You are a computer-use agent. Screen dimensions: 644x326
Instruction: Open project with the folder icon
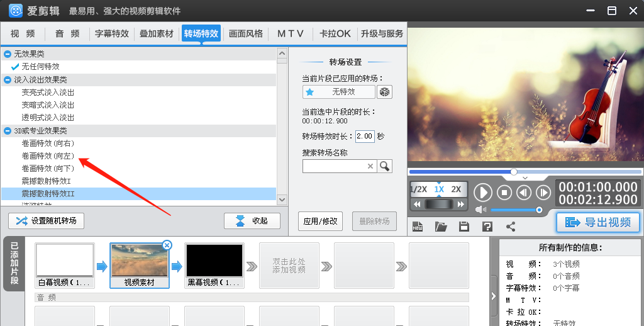[441, 227]
